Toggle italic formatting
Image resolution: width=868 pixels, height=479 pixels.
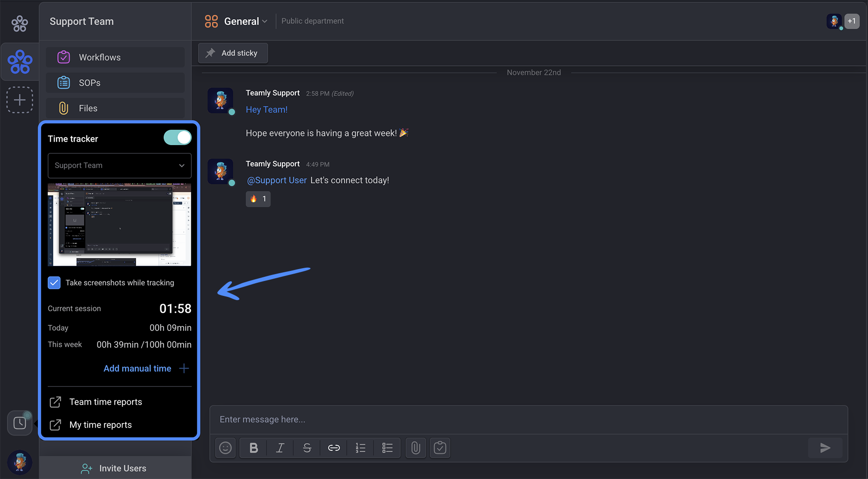click(280, 448)
